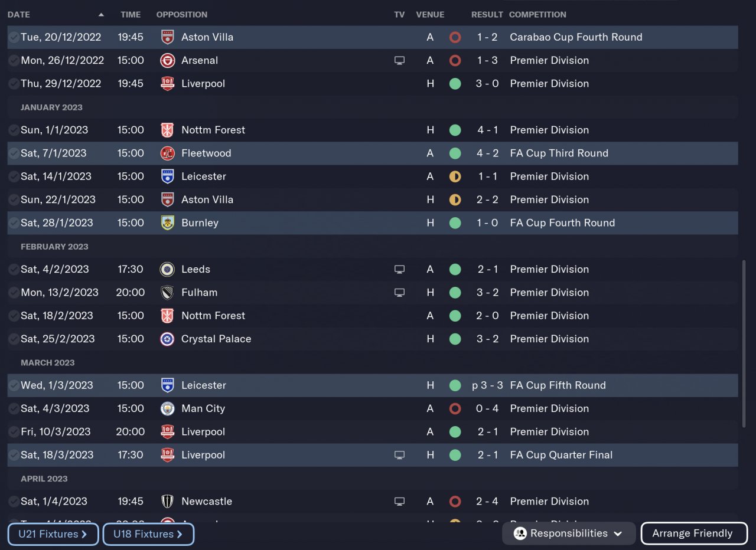Click the Newcastle club badge
Viewport: 756px width, 550px height.
[x=168, y=501]
